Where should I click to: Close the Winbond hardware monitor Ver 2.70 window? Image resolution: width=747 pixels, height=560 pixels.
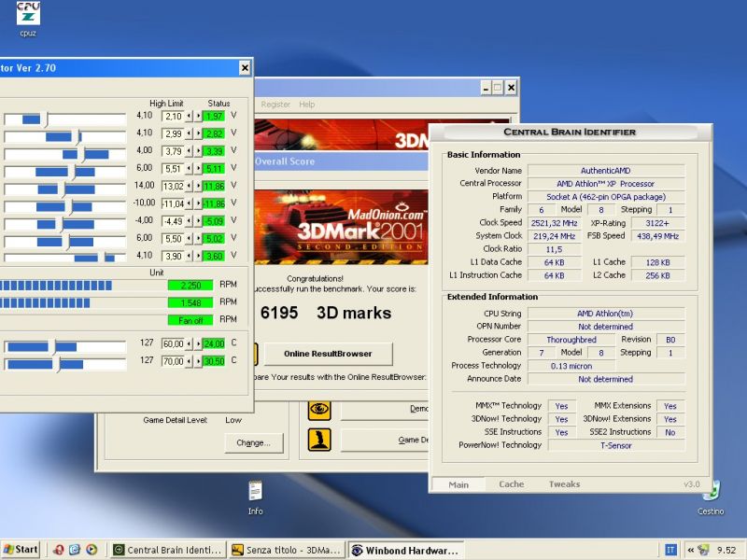coord(245,68)
